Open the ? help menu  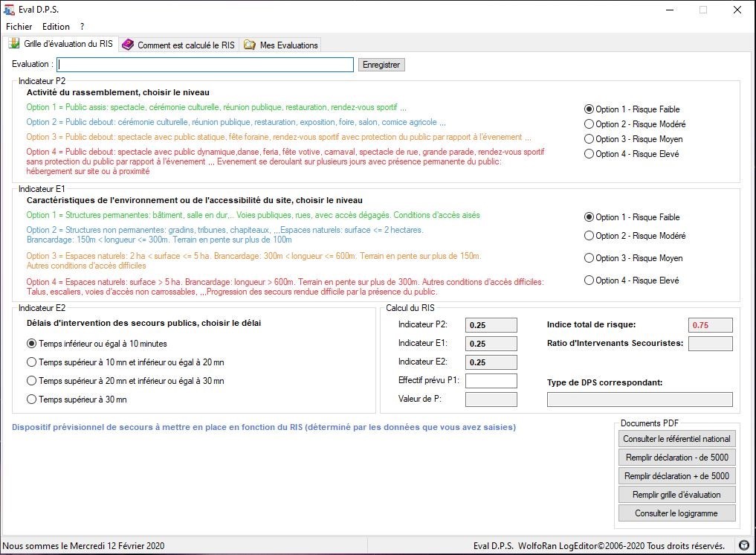point(82,27)
